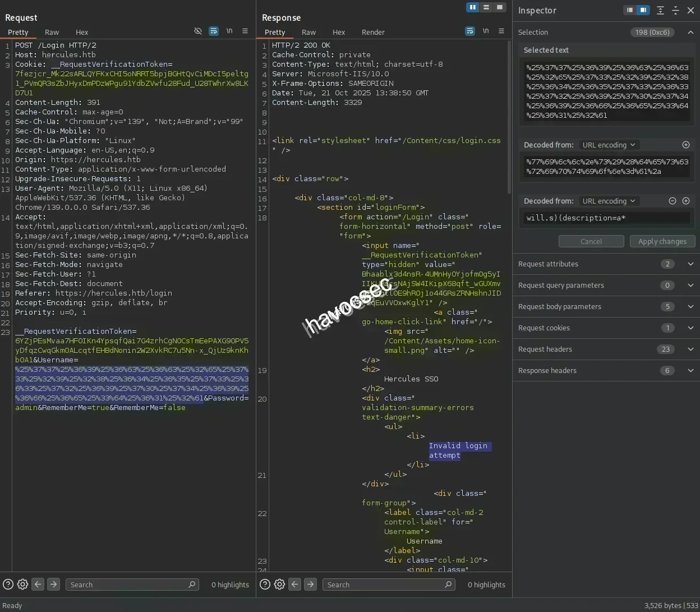Click the crossed-out eye icon in Request panel
The image size is (700, 612).
[198, 31]
